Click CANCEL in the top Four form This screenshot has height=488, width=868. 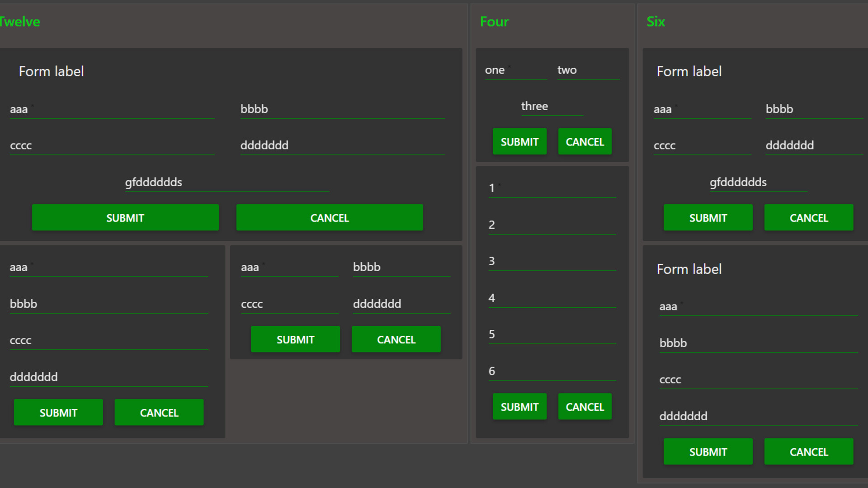(585, 141)
